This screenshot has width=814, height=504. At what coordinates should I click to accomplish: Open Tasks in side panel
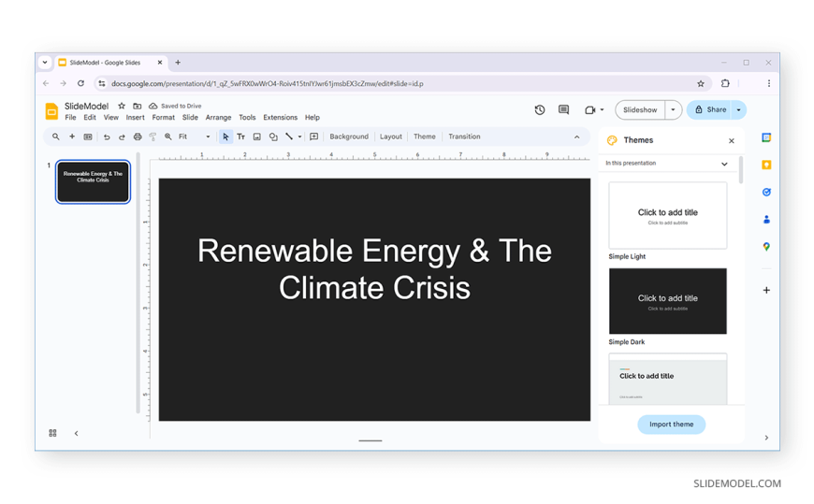(x=766, y=192)
